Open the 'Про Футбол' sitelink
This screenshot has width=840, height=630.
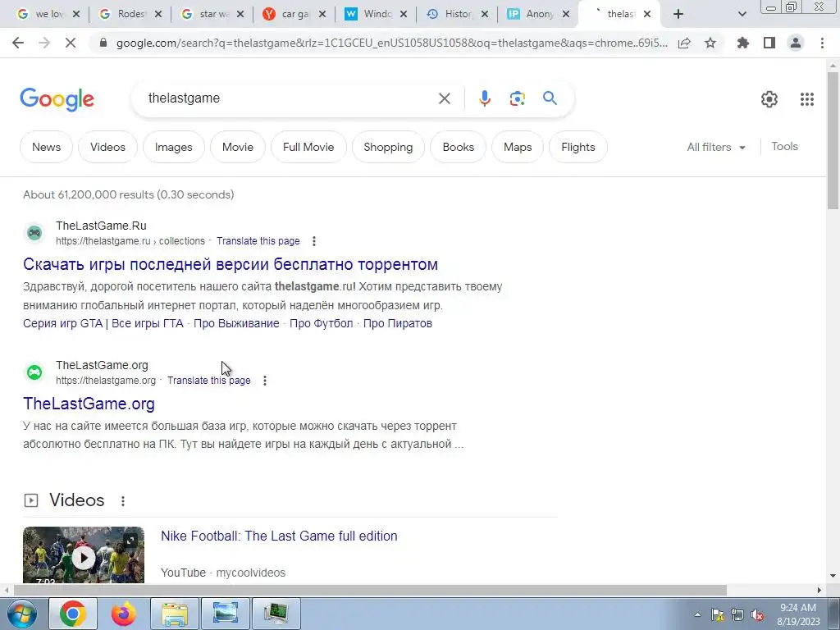(322, 323)
